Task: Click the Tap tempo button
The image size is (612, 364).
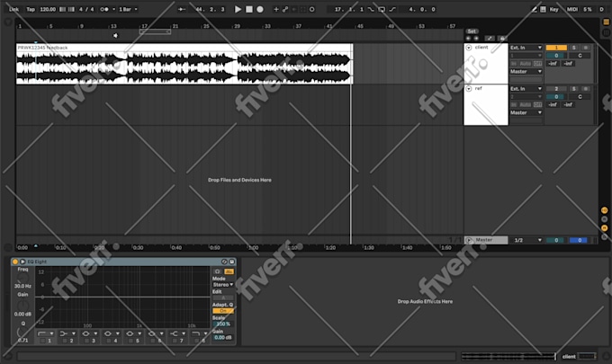Action: tap(31, 9)
